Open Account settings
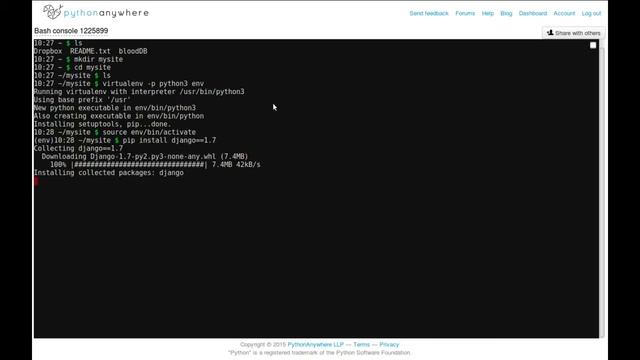This screenshot has width=640, height=360. pyautogui.click(x=564, y=13)
